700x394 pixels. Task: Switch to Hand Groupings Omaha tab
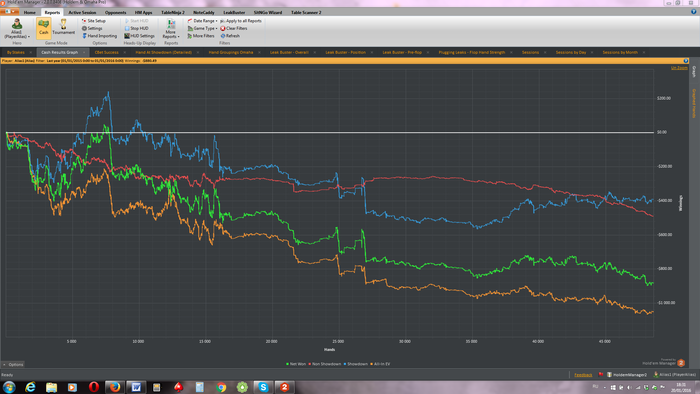coord(231,52)
